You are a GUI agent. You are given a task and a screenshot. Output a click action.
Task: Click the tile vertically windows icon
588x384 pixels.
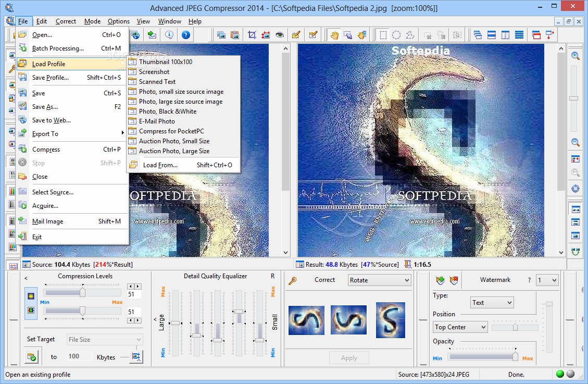point(506,35)
